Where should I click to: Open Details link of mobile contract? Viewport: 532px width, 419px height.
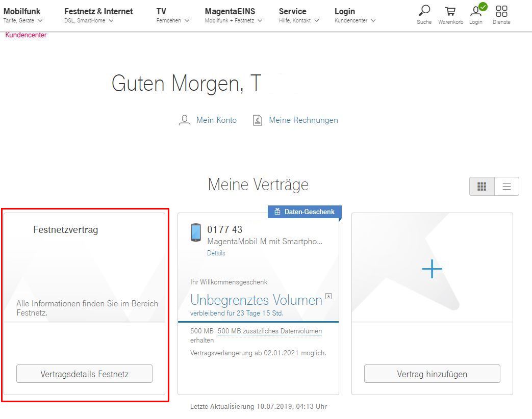(x=216, y=253)
